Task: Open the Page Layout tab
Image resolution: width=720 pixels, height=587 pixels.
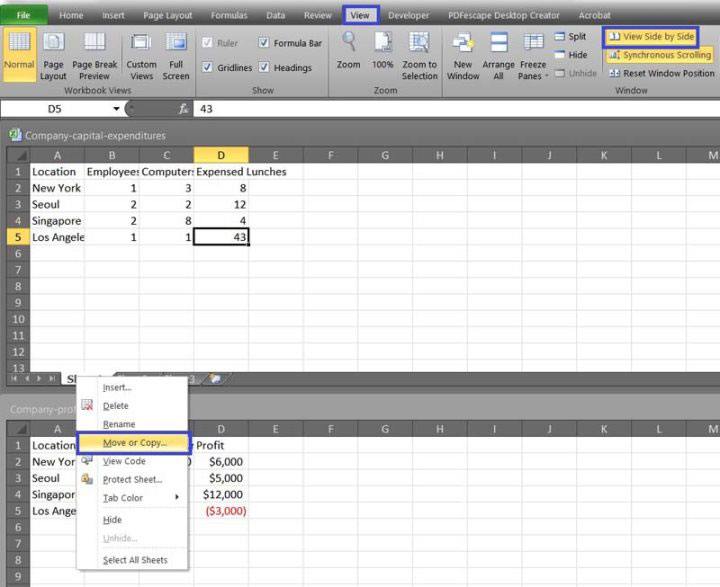Action: (168, 15)
